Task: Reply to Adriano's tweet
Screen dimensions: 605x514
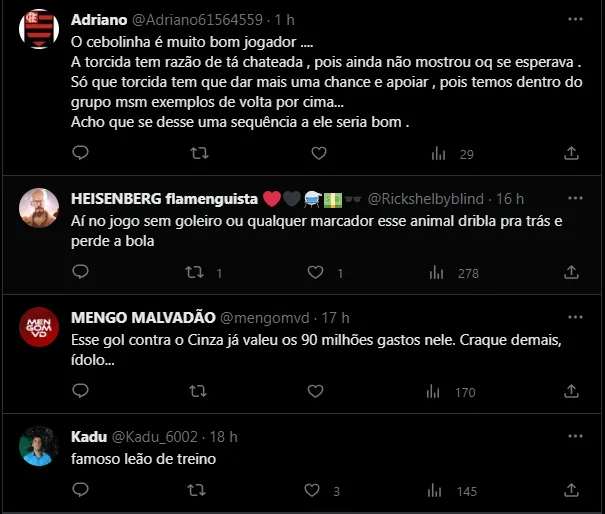Action: [81, 153]
